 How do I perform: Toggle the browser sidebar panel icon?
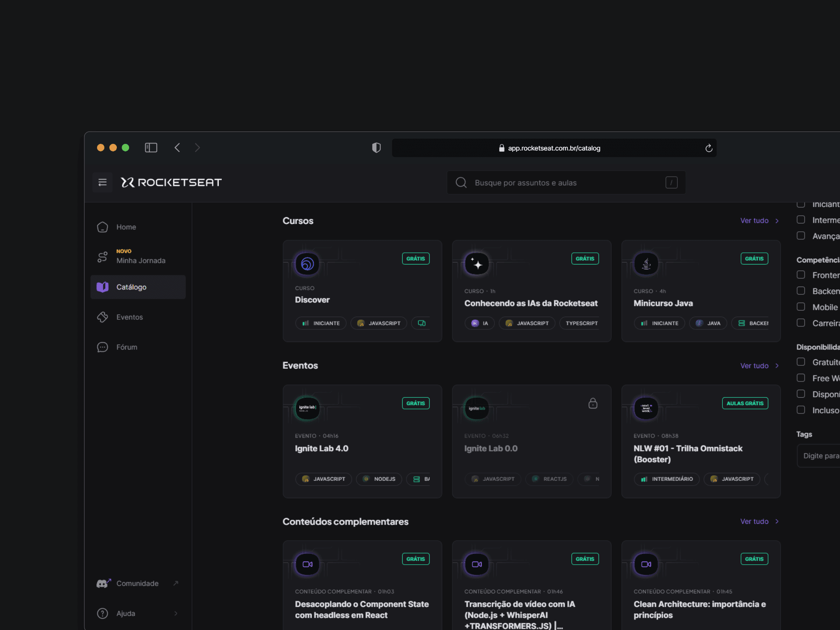pyautogui.click(x=151, y=148)
